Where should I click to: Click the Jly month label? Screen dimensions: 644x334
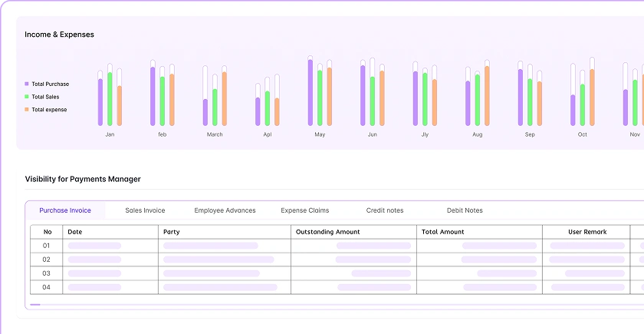(x=425, y=134)
